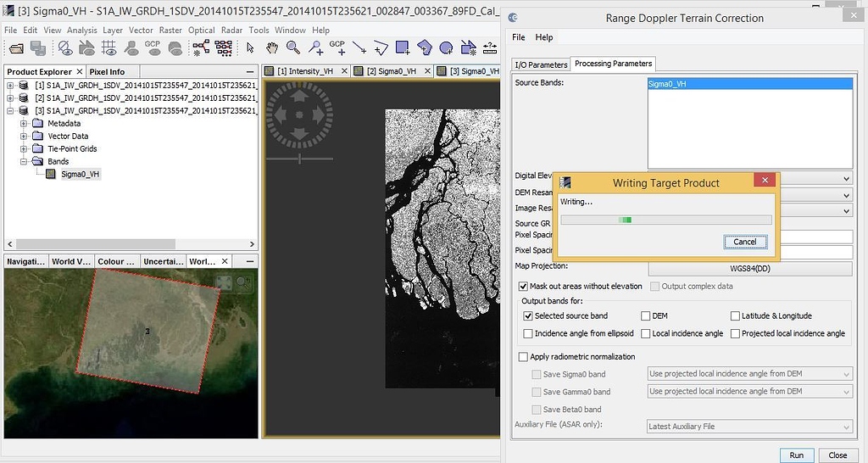The image size is (868, 463).
Task: Collapse the Bands folder
Action: [24, 162]
